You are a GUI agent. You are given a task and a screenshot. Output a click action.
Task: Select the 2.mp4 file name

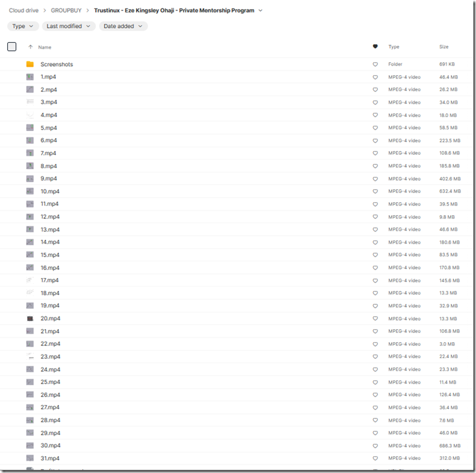(x=49, y=89)
